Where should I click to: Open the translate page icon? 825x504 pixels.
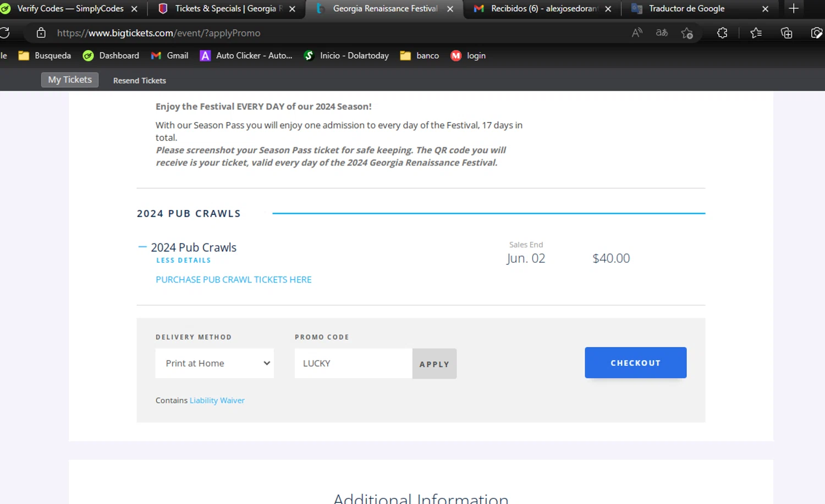(x=662, y=33)
